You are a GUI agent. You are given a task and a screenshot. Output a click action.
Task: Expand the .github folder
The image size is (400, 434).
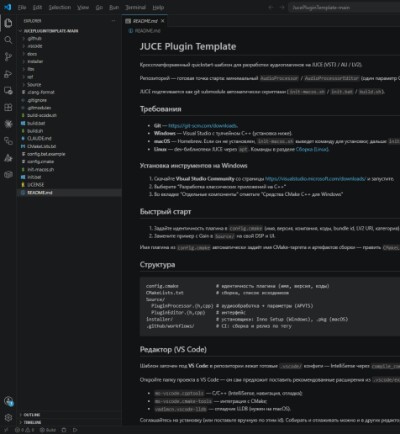[69, 38]
